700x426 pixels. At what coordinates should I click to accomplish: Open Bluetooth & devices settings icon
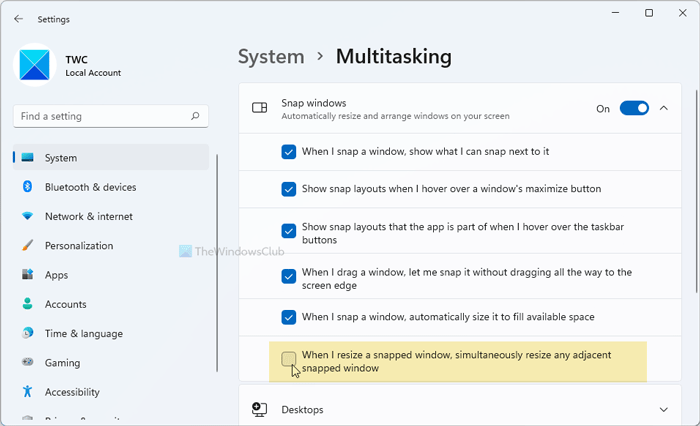coord(27,187)
